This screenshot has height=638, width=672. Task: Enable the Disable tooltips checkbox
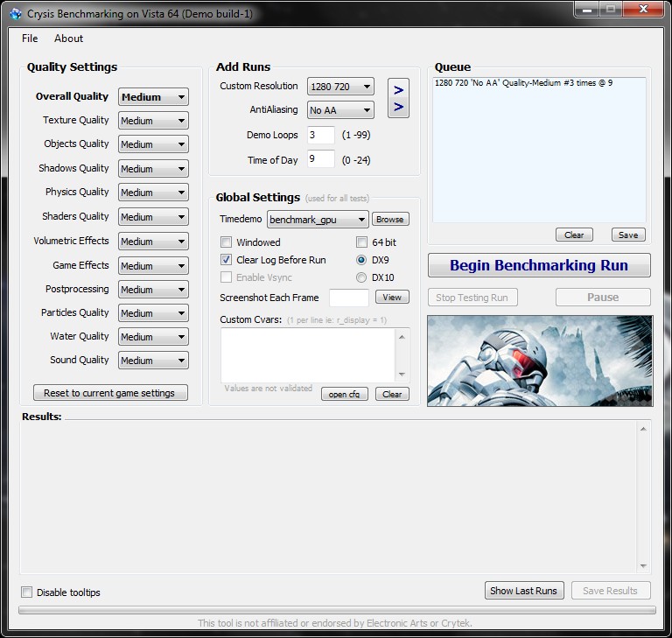(x=26, y=592)
